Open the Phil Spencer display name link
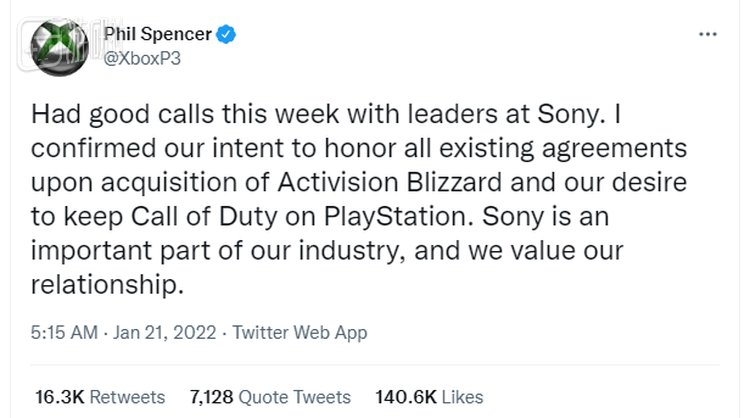This screenshot has height=418, width=750. pos(158,35)
